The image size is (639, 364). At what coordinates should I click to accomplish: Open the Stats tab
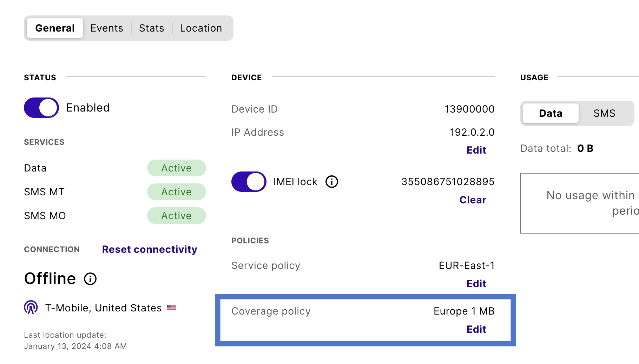click(x=151, y=28)
